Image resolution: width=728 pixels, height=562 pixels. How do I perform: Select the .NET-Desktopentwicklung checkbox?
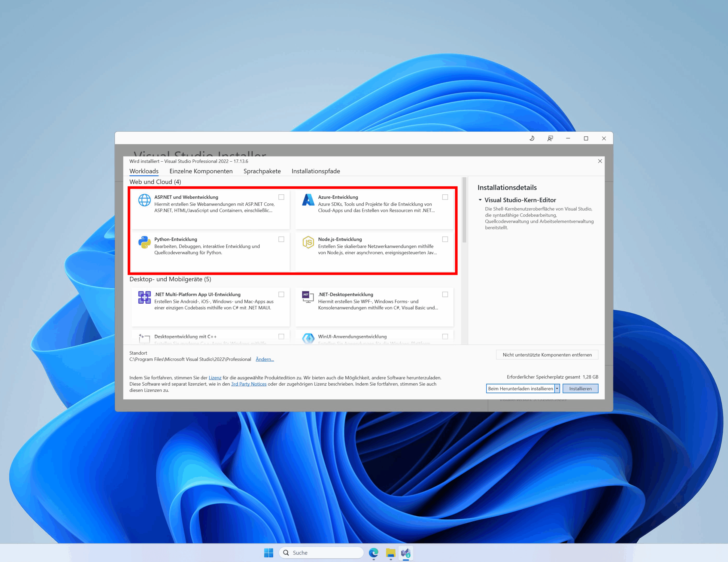pos(445,294)
